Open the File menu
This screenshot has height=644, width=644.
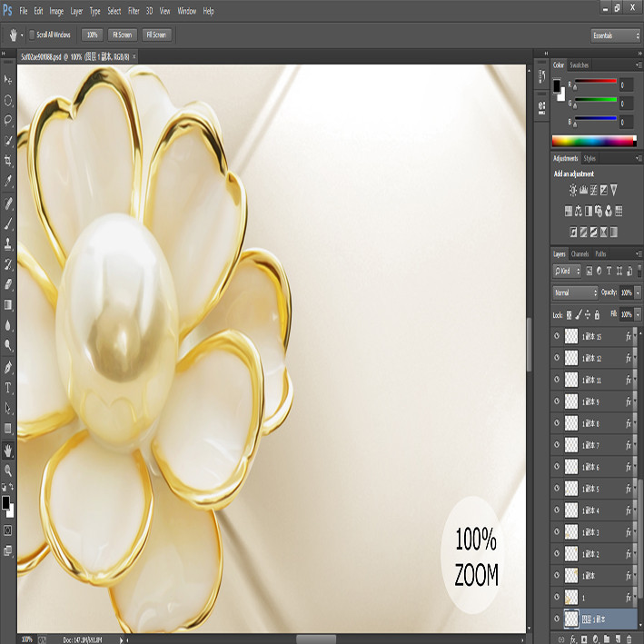coord(24,11)
